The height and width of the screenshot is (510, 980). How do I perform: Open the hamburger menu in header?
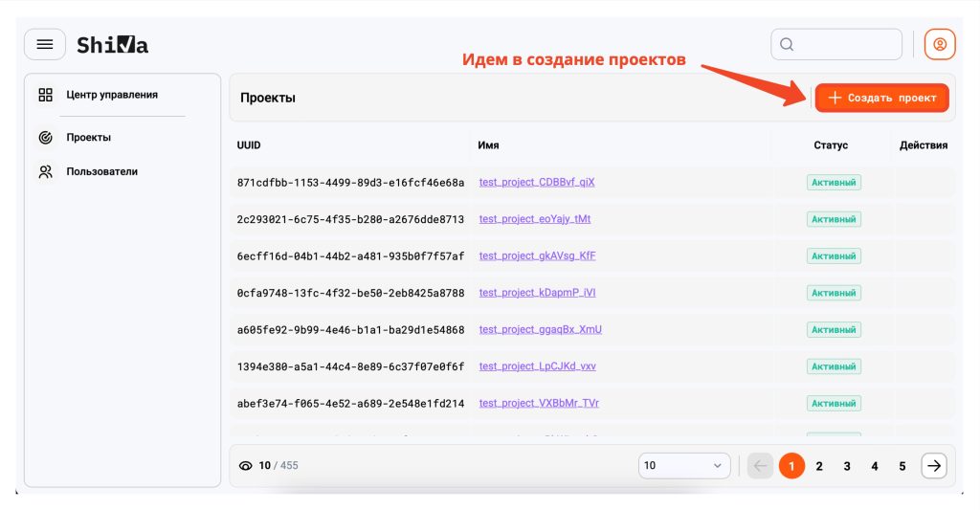(x=45, y=45)
